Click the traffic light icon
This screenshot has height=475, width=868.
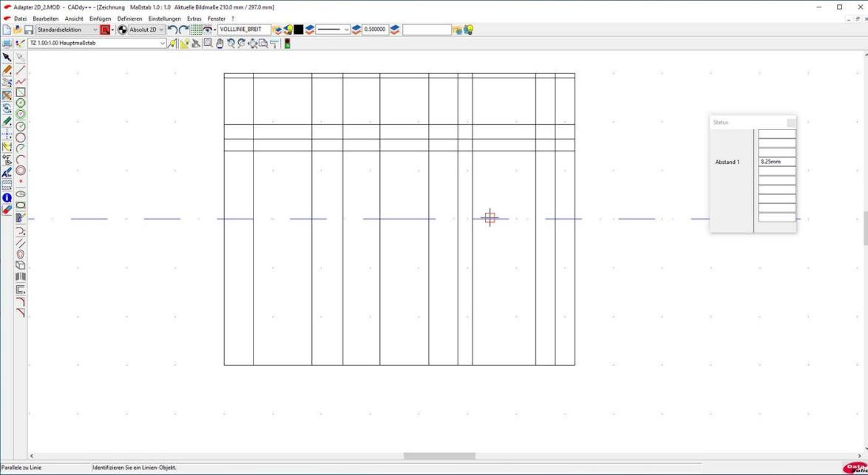click(x=288, y=44)
